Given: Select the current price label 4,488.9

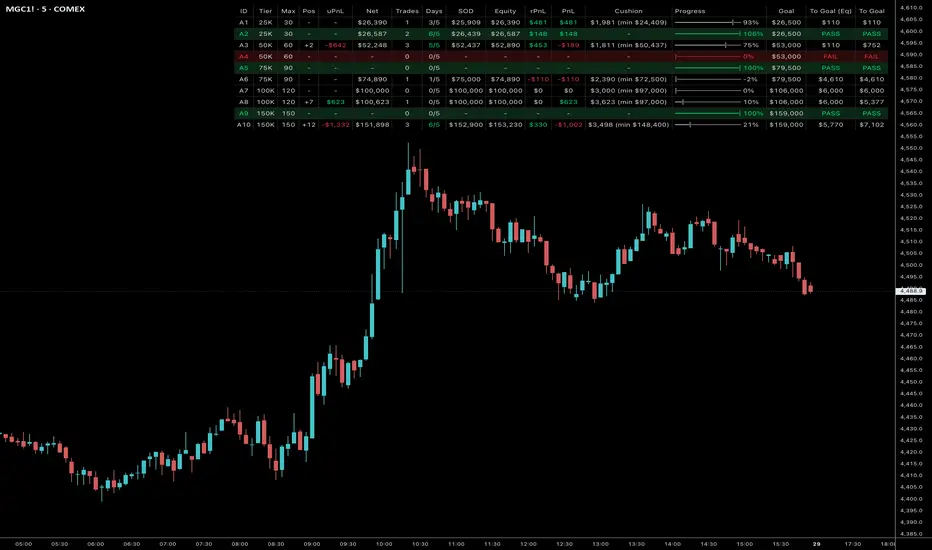Looking at the screenshot, I should pyautogui.click(x=910, y=291).
